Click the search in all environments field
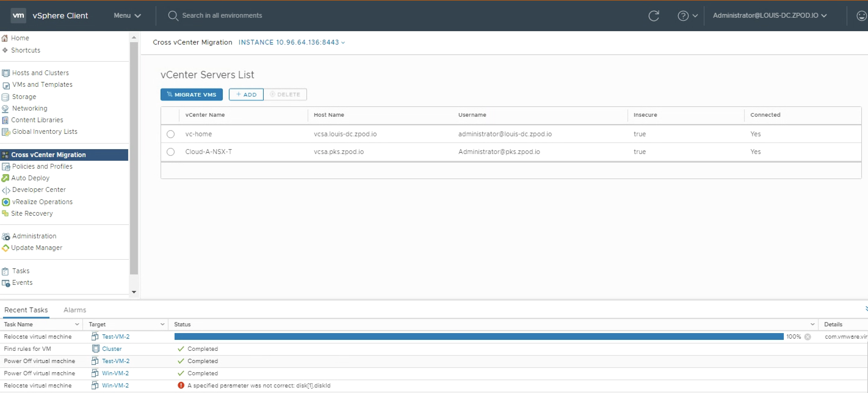The width and height of the screenshot is (868, 393). (222, 16)
